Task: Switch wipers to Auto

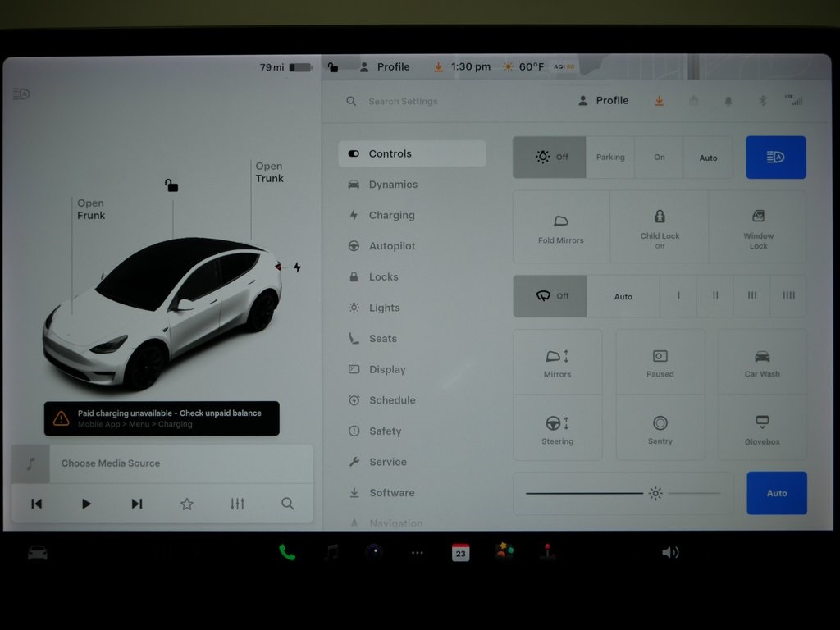Action: (x=623, y=296)
